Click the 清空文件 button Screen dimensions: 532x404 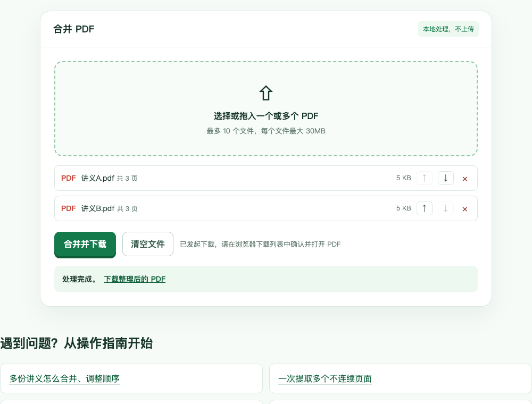(x=148, y=244)
